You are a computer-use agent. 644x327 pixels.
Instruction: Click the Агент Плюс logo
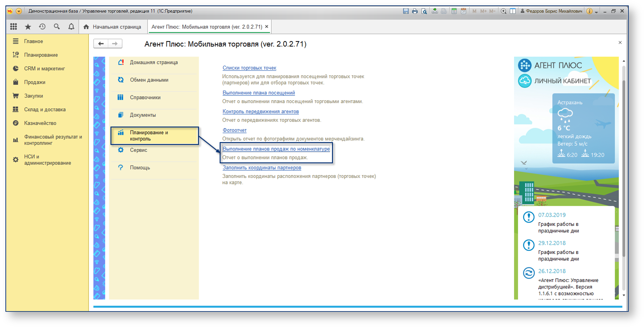550,65
